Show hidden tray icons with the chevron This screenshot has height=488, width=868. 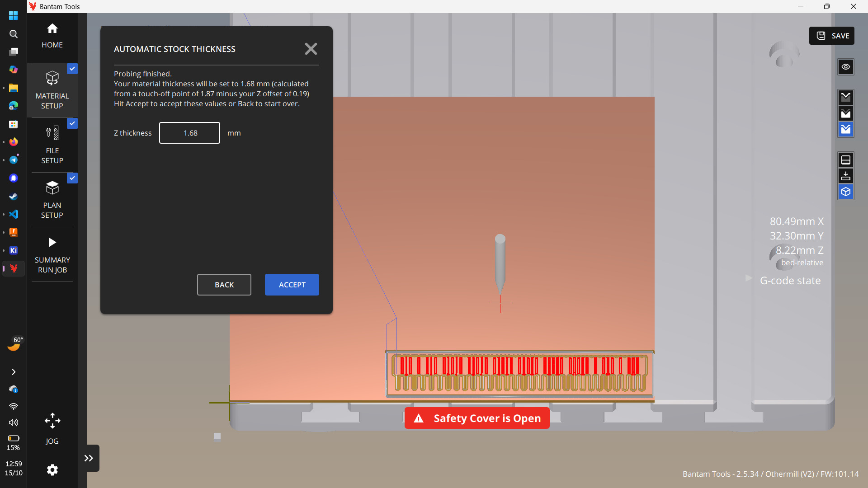pyautogui.click(x=14, y=372)
